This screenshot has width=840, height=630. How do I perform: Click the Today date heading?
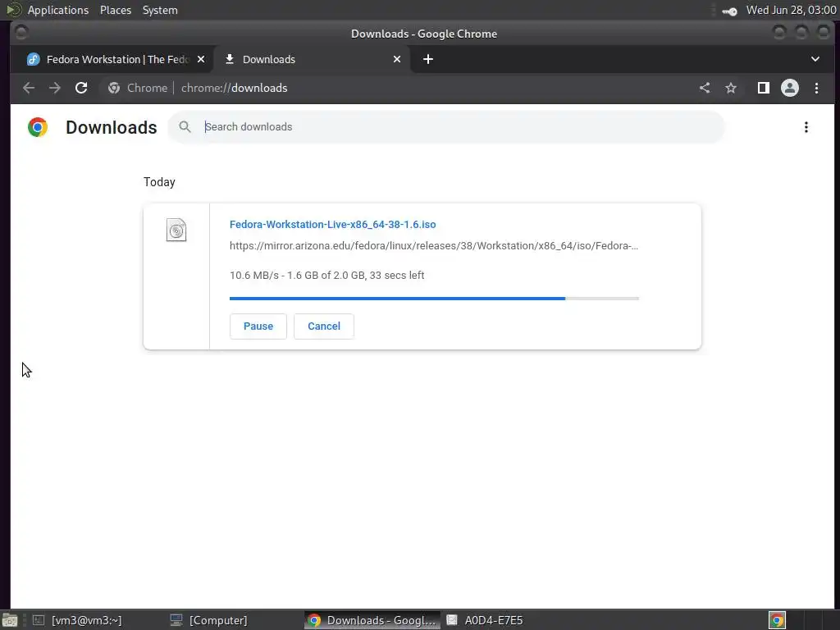[x=159, y=182]
